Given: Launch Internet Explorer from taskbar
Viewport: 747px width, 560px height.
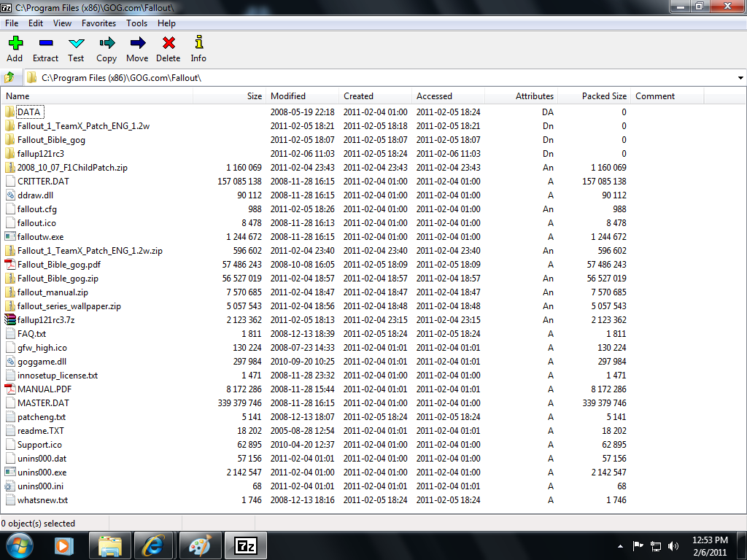Looking at the screenshot, I should [x=153, y=545].
